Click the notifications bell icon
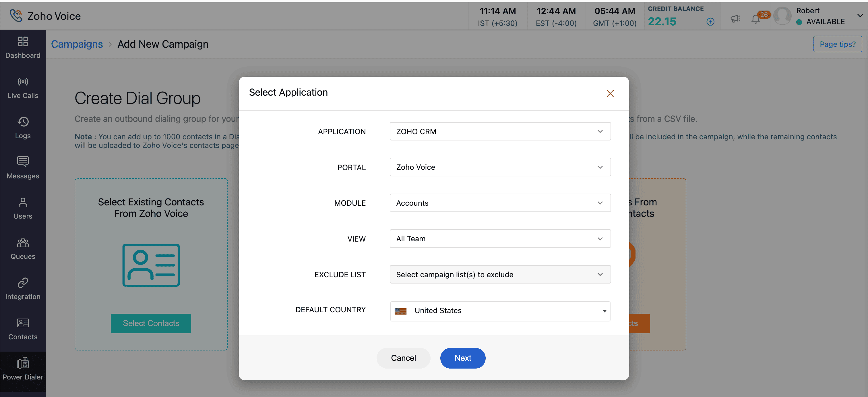The image size is (868, 397). (755, 19)
